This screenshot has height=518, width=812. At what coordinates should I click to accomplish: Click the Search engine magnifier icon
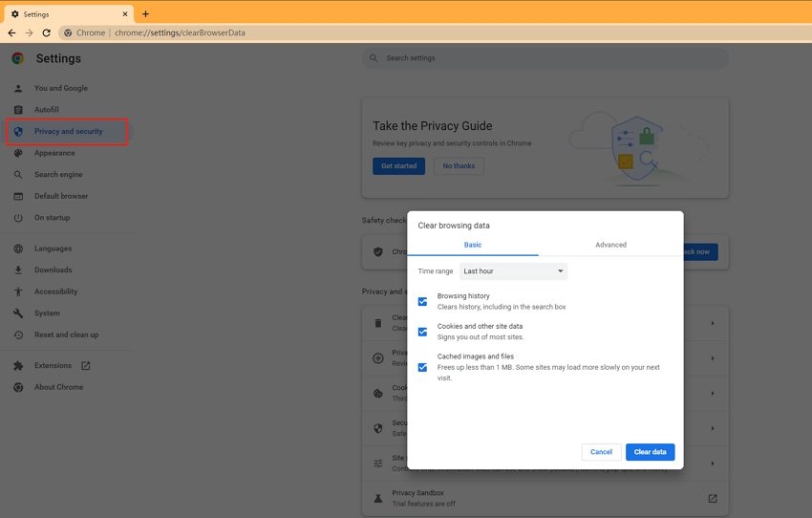[x=18, y=175]
